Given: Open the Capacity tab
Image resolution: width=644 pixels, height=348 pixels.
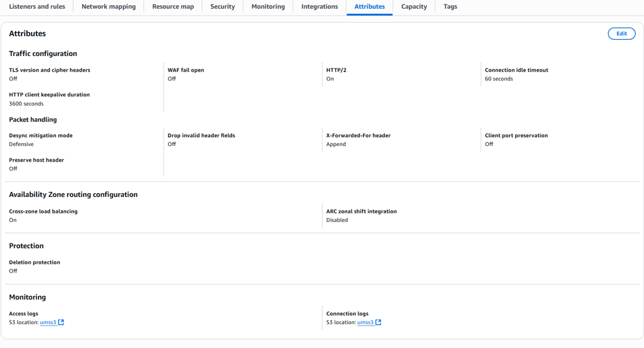Looking at the screenshot, I should tap(414, 7).
